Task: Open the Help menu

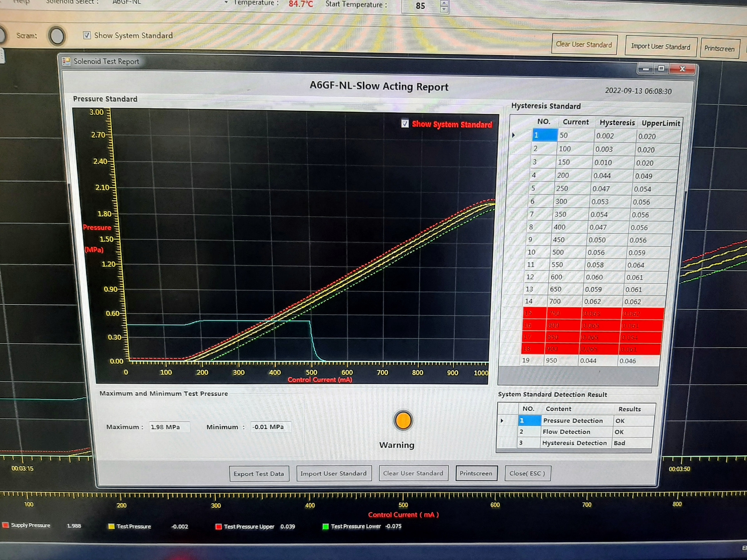Action: [21, 2]
